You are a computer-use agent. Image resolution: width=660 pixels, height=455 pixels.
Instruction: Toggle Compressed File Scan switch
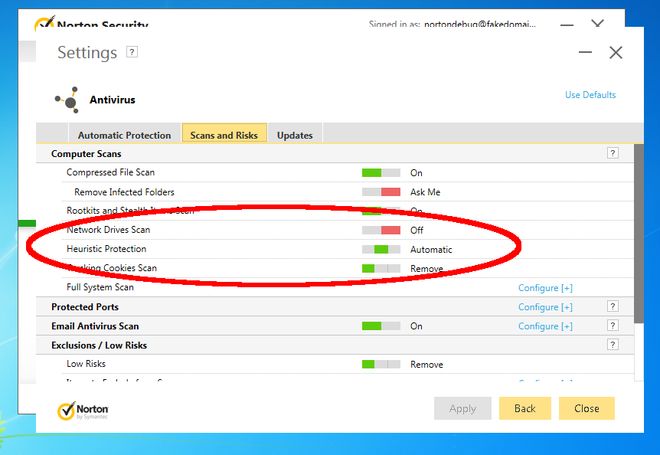click(381, 173)
